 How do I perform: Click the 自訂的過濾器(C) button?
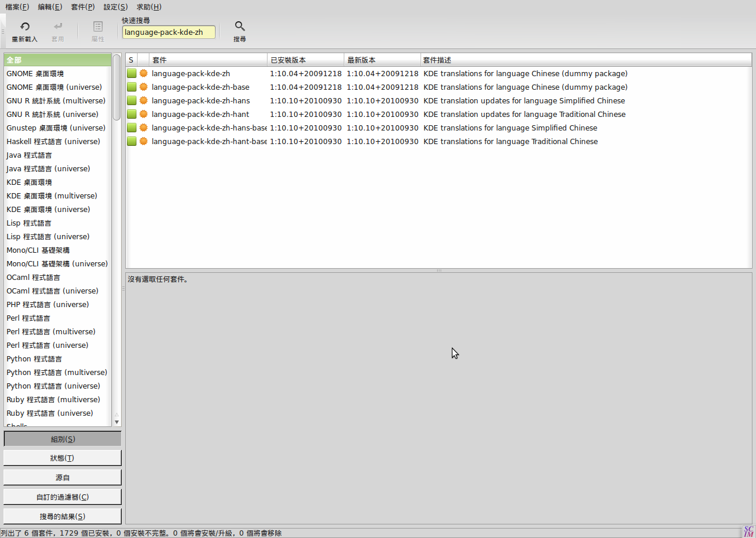(x=63, y=497)
